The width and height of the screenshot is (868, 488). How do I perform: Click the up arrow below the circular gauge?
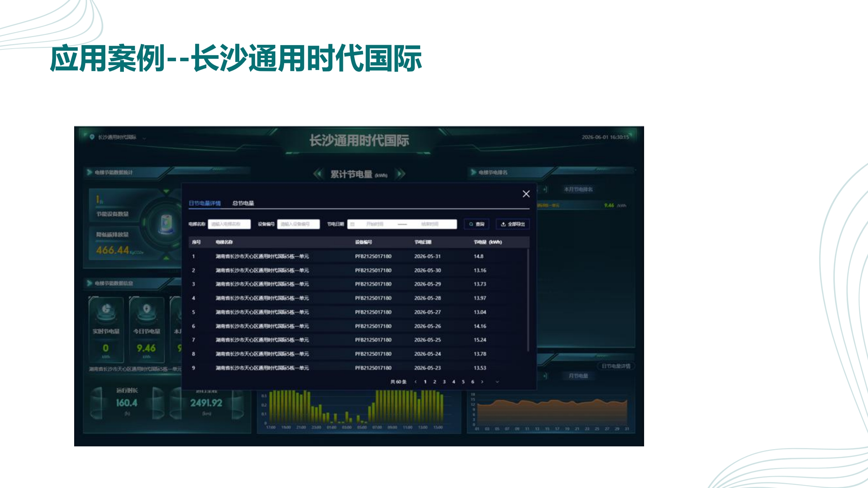(x=167, y=258)
